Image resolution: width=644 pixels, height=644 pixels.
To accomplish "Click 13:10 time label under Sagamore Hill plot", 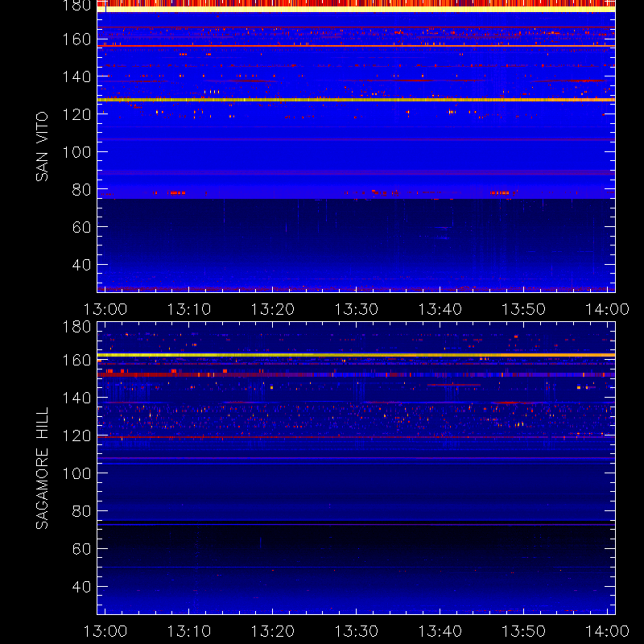I will [x=189, y=631].
